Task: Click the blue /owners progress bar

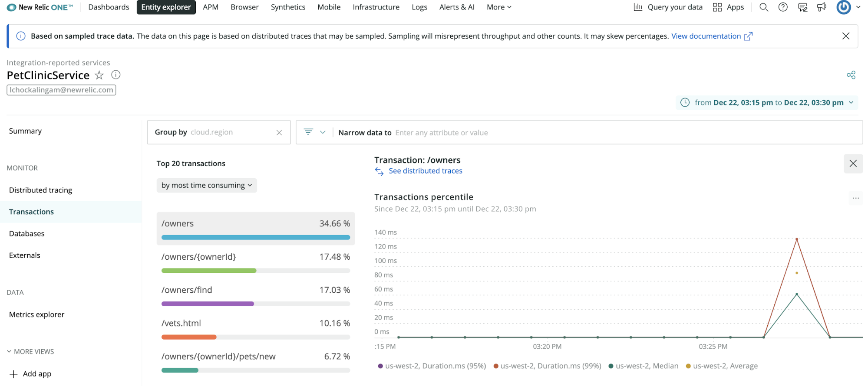Action: click(256, 237)
